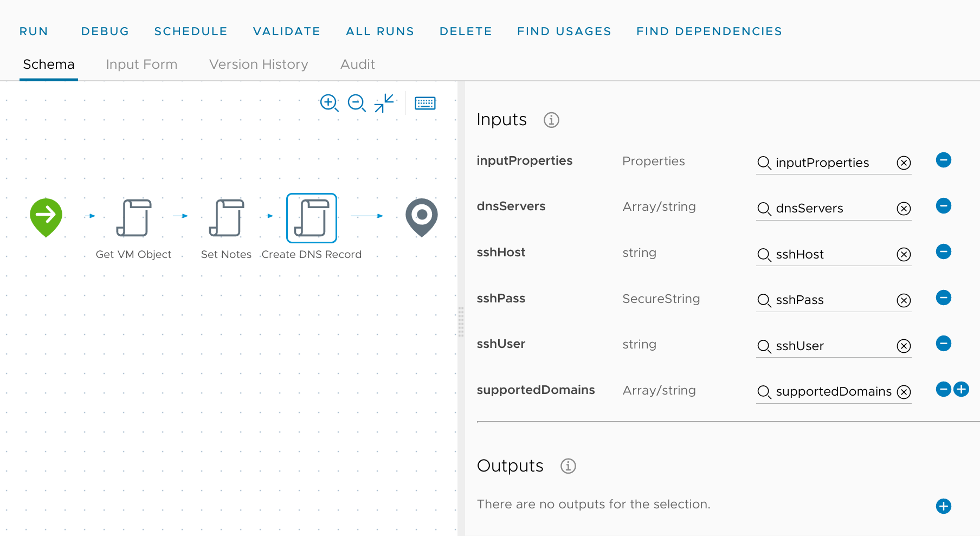
Task: Click the SCHEDULE action
Action: click(191, 31)
